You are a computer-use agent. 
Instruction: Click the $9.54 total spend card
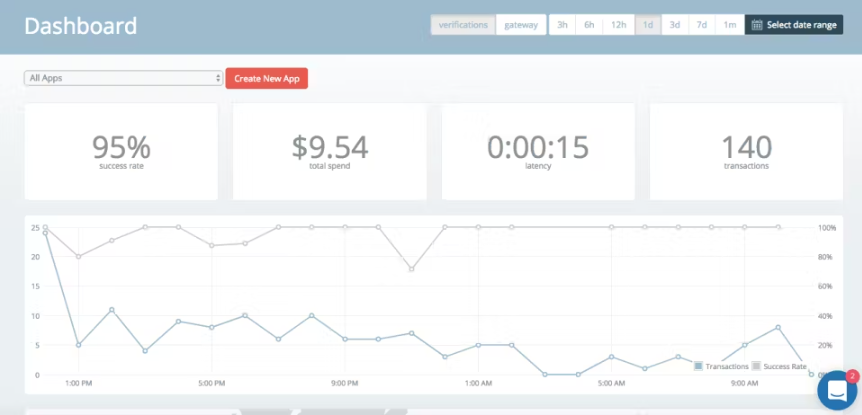pyautogui.click(x=329, y=151)
